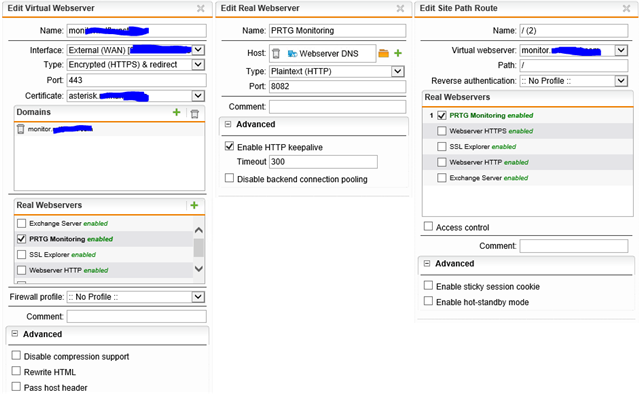Click the Path field
Screen dimensions: 639x394
pos(574,65)
